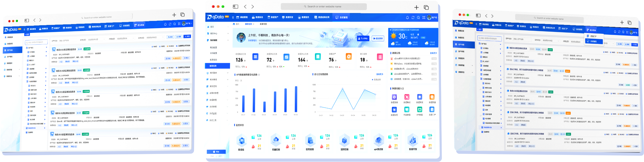This screenshot has width=644, height=162.
Task: Toggle browser sidebar icon in center window
Action: coord(236,7)
